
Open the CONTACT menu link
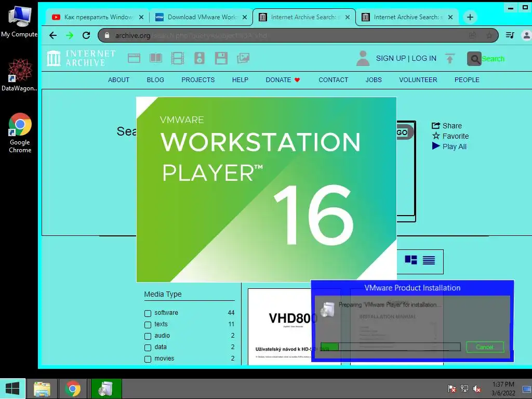(333, 79)
